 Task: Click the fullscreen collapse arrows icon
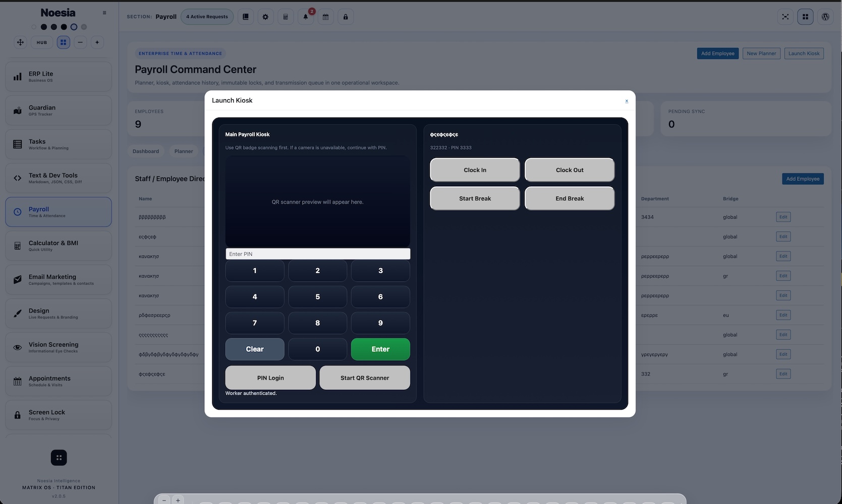(x=785, y=17)
